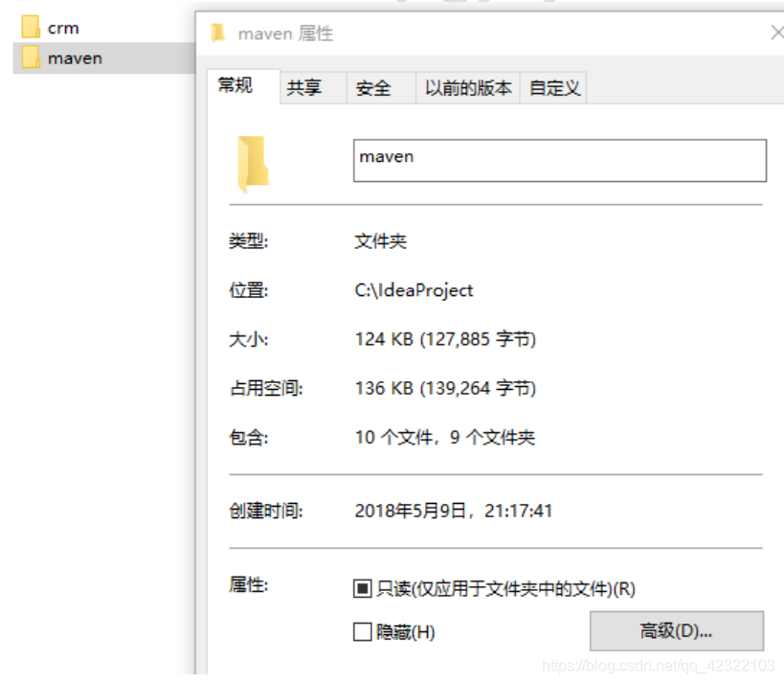Click the large folder icon in properties dialog
784x683 pixels.
pos(254,164)
